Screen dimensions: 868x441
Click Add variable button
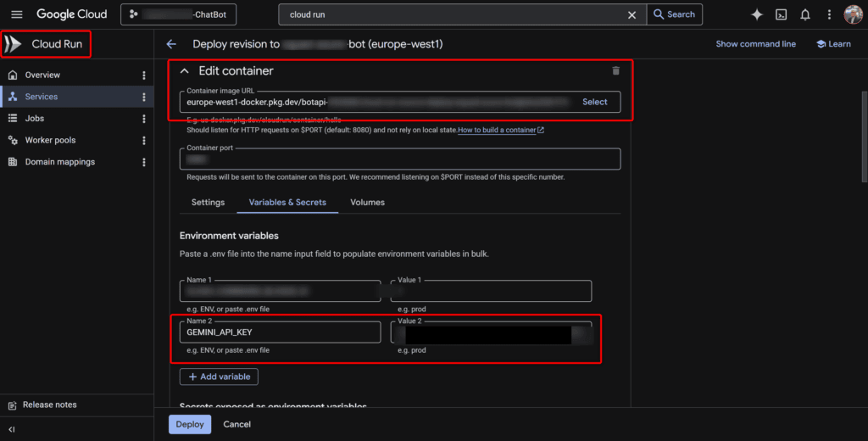pyautogui.click(x=219, y=377)
